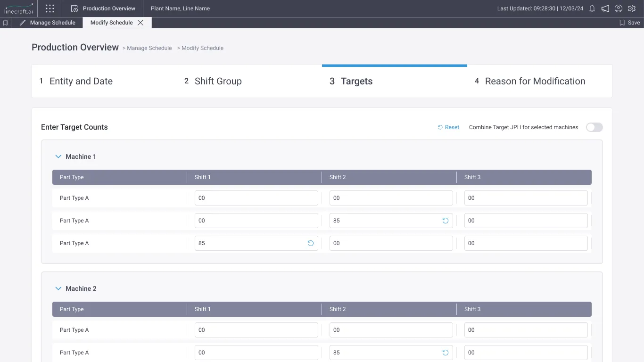Click the bookmark icon next to Save
Screen dimensions: 644x362
(622, 23)
